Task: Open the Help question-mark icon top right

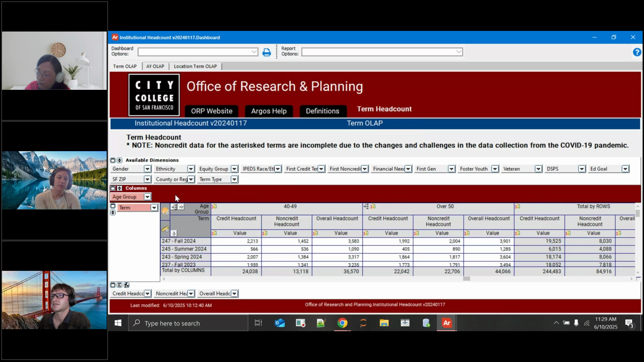Action: tap(637, 52)
